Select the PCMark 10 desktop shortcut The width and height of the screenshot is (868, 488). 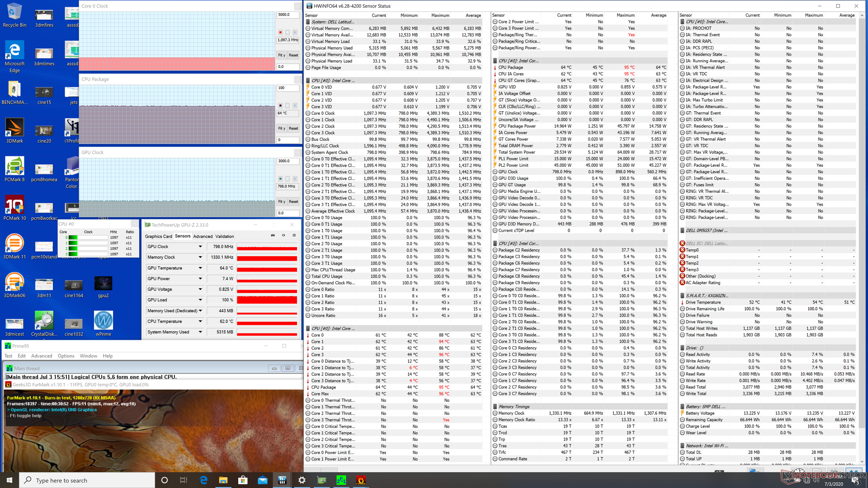14,208
